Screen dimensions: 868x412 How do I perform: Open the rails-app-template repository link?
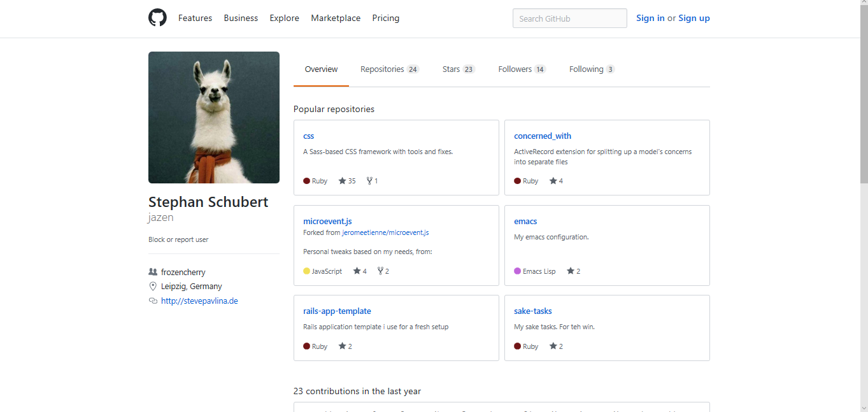pyautogui.click(x=337, y=311)
